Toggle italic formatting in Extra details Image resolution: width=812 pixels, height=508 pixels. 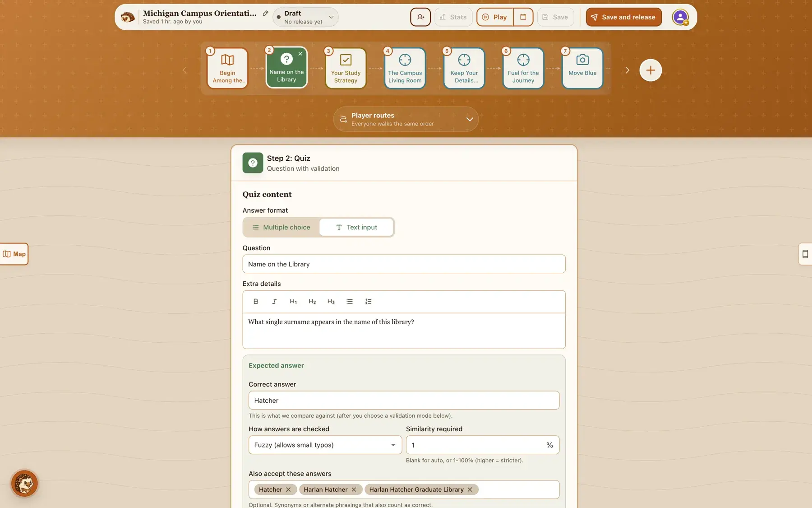(x=274, y=302)
